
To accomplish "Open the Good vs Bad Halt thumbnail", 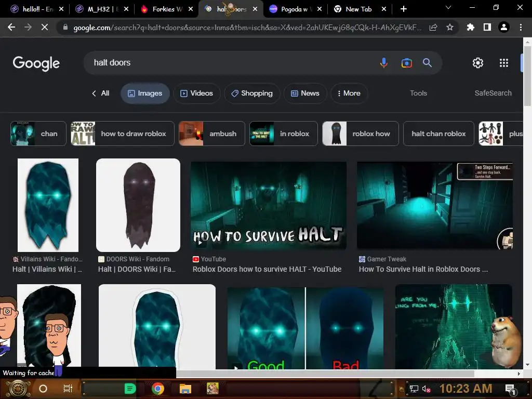I will pos(305,328).
